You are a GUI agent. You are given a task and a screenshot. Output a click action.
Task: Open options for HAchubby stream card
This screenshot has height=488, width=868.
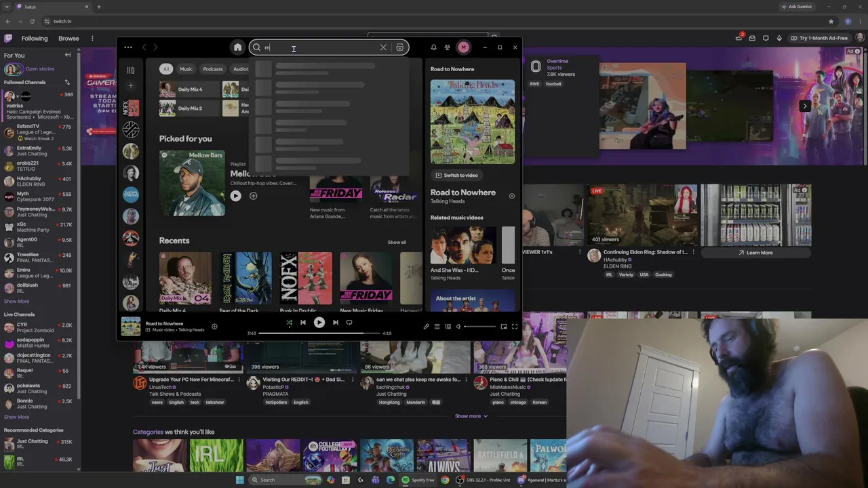pyautogui.click(x=694, y=252)
